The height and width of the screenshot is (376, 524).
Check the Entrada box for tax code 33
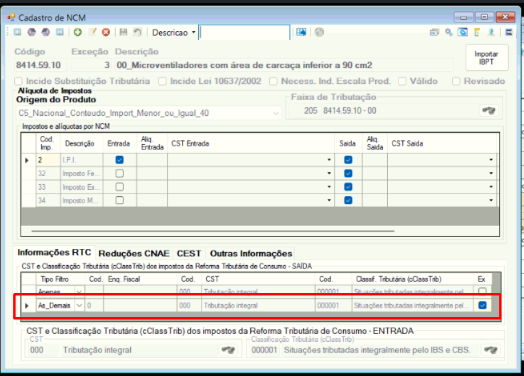(119, 187)
